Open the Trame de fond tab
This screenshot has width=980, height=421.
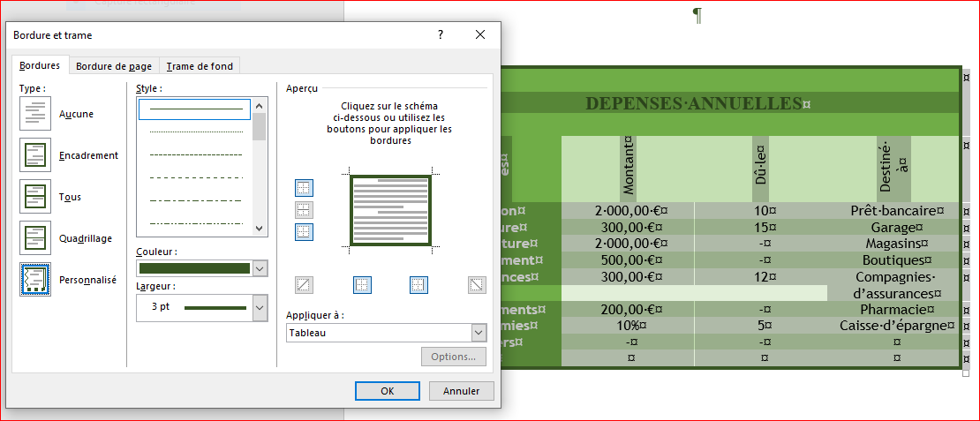(x=200, y=66)
